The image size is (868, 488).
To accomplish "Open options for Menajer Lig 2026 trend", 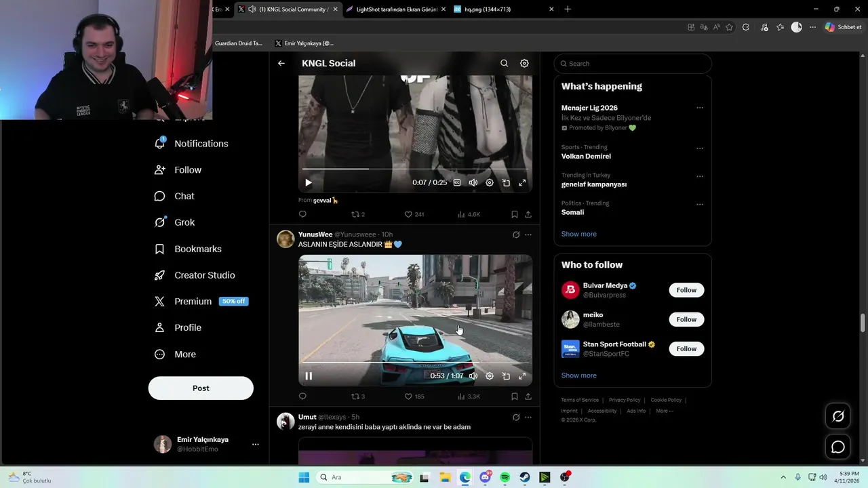I will 700,108.
